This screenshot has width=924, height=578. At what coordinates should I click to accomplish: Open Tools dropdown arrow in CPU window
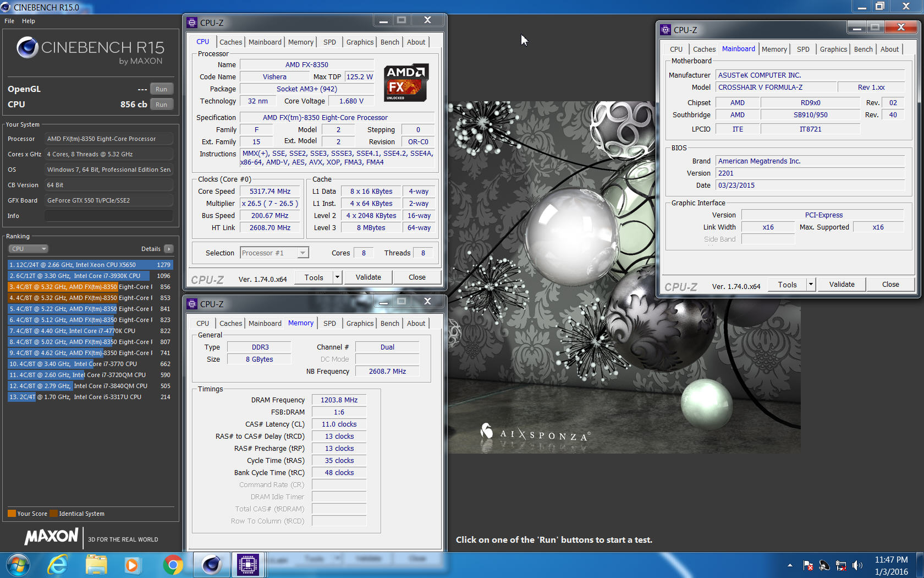coord(337,277)
